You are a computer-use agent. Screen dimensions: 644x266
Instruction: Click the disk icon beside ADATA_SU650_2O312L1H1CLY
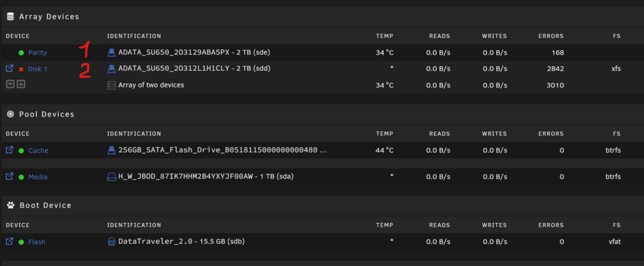click(x=111, y=69)
